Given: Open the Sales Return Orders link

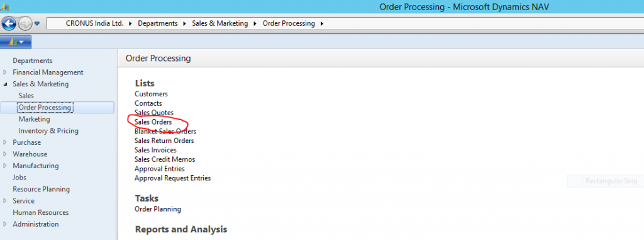Looking at the screenshot, I should coord(164,141).
